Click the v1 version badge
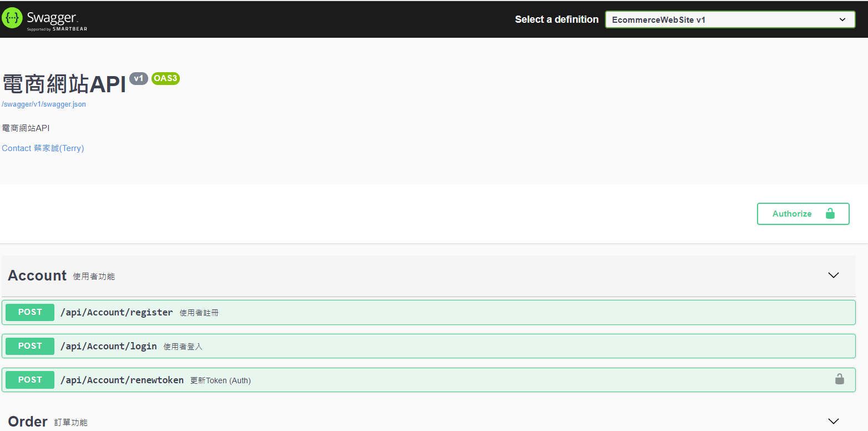The image size is (868, 431). pyautogui.click(x=139, y=78)
